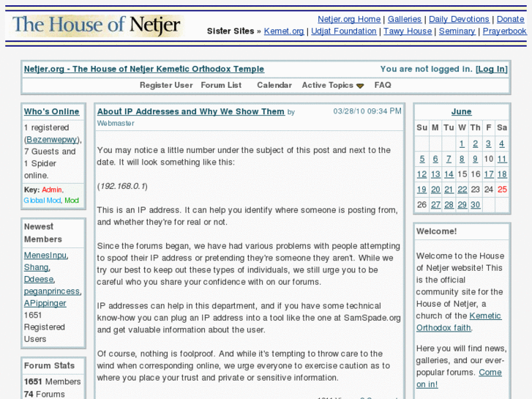The image size is (532, 399).
Task: Click today's date 25 in calendar
Action: pos(502,190)
